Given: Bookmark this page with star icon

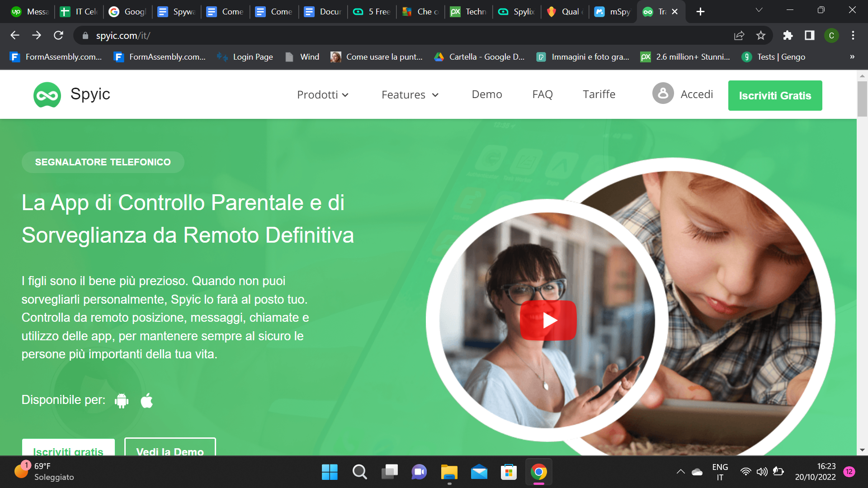Looking at the screenshot, I should (x=761, y=36).
